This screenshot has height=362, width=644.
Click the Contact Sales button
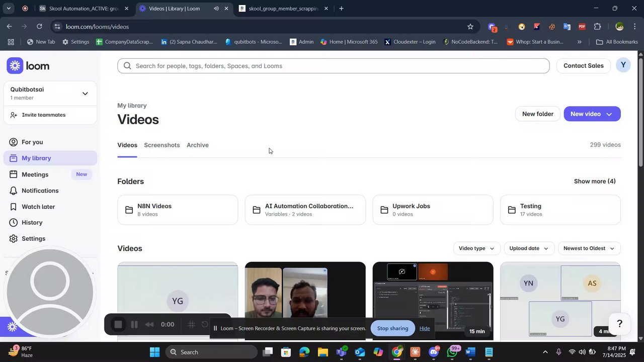[x=584, y=66]
